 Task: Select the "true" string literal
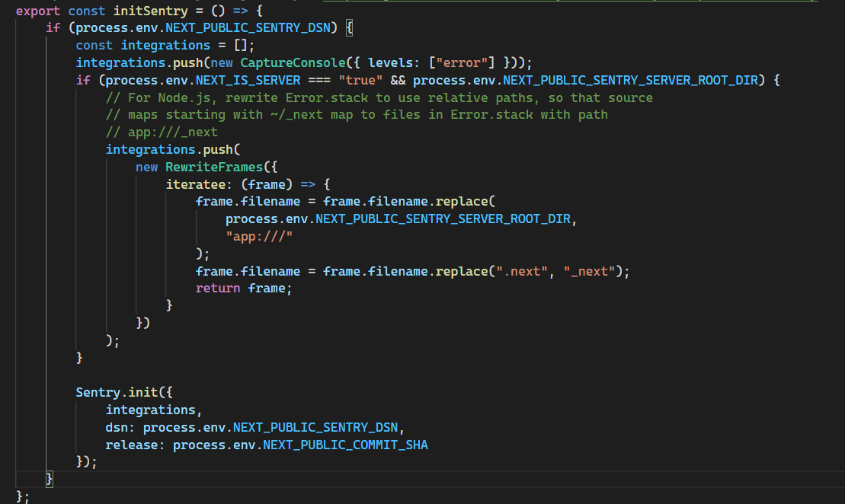pyautogui.click(x=360, y=79)
